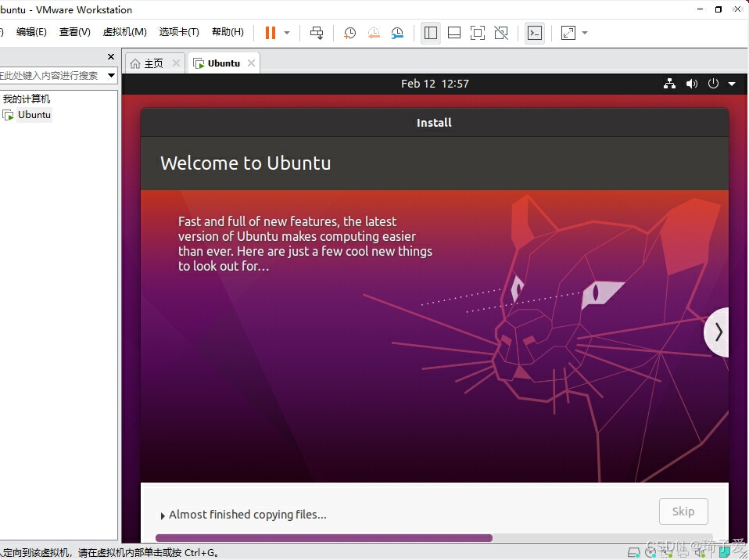Open the snapshot manager
This screenshot has height=560, width=749.
(397, 32)
